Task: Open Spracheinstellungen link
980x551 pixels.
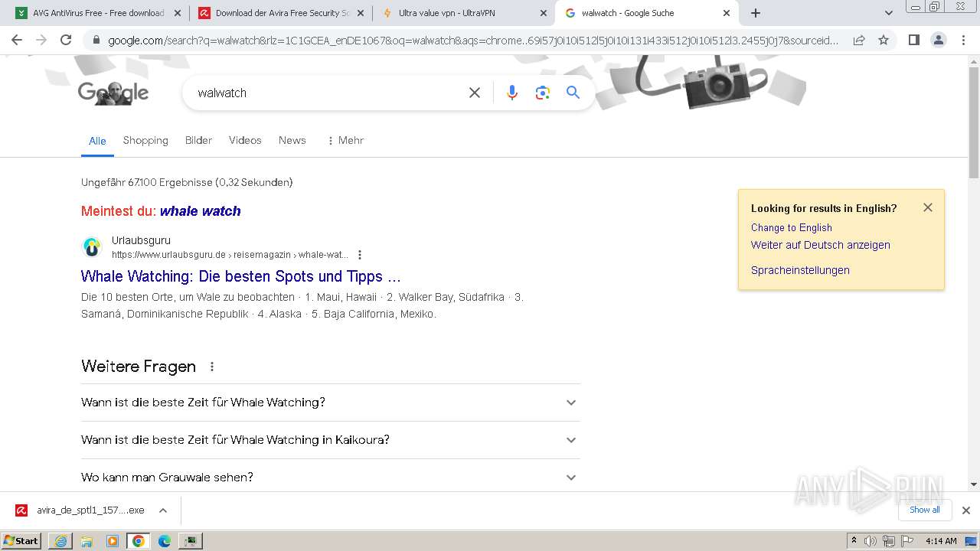Action: click(800, 270)
